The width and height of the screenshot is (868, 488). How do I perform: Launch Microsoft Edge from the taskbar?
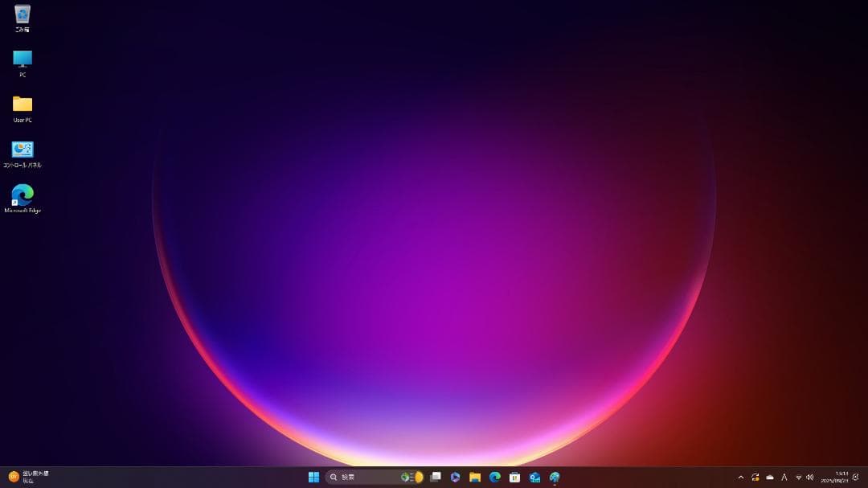pos(495,476)
